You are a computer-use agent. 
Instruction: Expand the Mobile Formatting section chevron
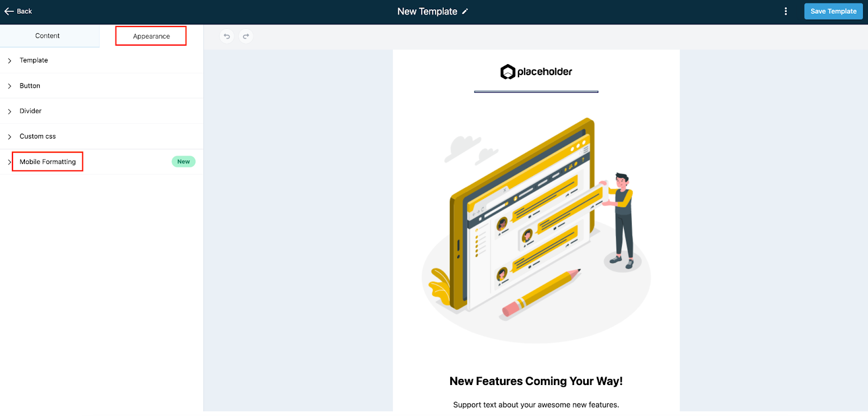(x=9, y=162)
